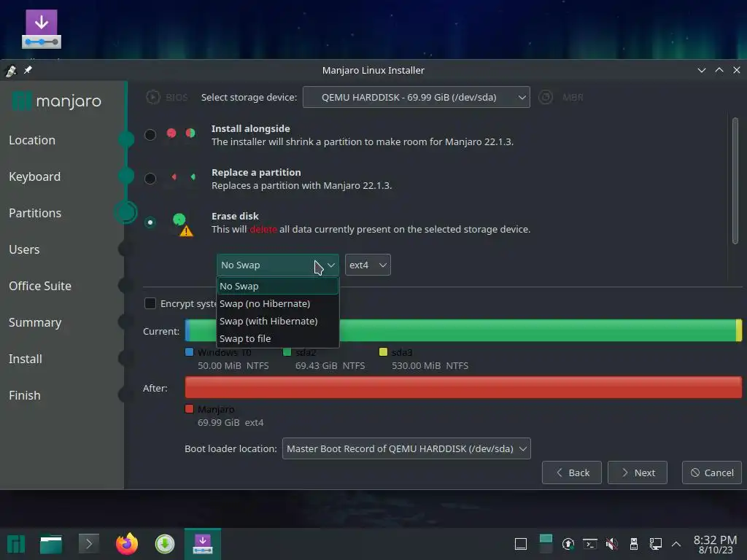Cancel the installation
This screenshot has height=560, width=747.
tap(712, 472)
